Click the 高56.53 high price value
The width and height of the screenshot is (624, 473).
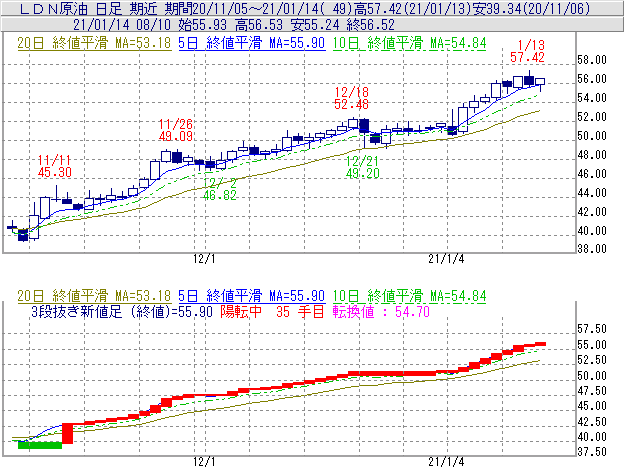(259, 25)
